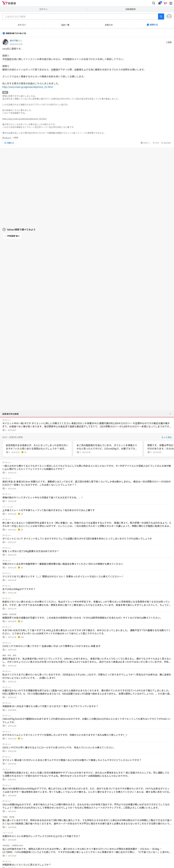Viewport: 174px width, 868px height.
Task: Click the 1回答 answer count
Action: (169, 42)
